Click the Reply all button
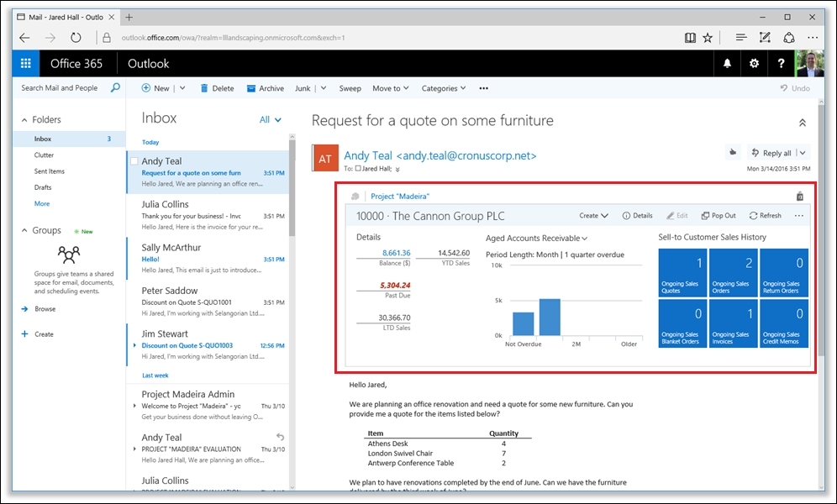Viewport: 837px width, 504px height. [772, 153]
